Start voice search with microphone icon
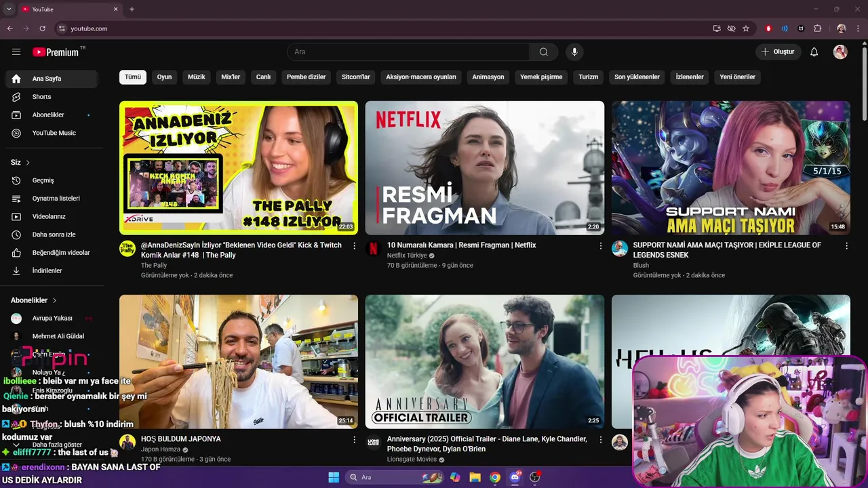868x488 pixels. (x=574, y=52)
